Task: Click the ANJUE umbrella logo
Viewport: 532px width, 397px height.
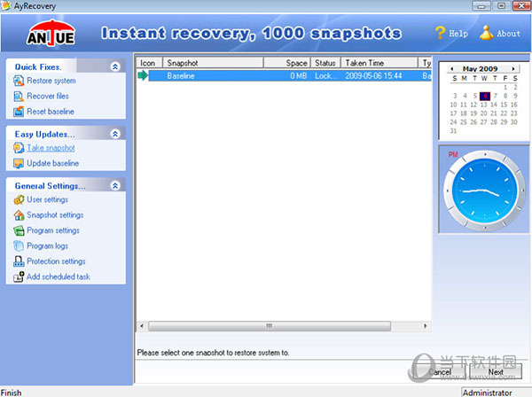Action: [x=51, y=33]
